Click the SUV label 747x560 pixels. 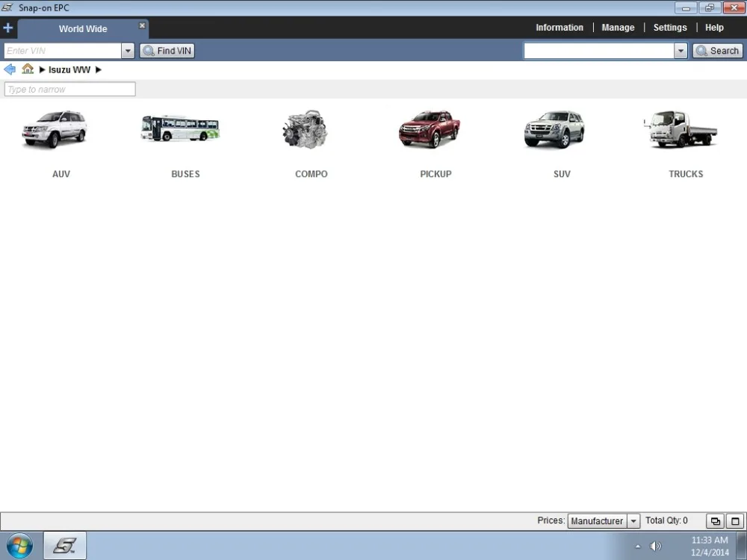pyautogui.click(x=562, y=174)
